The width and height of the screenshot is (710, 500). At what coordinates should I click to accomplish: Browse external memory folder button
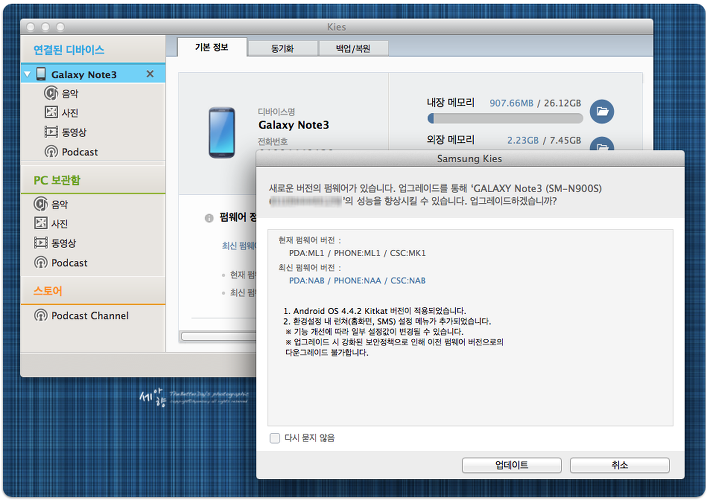click(x=602, y=143)
